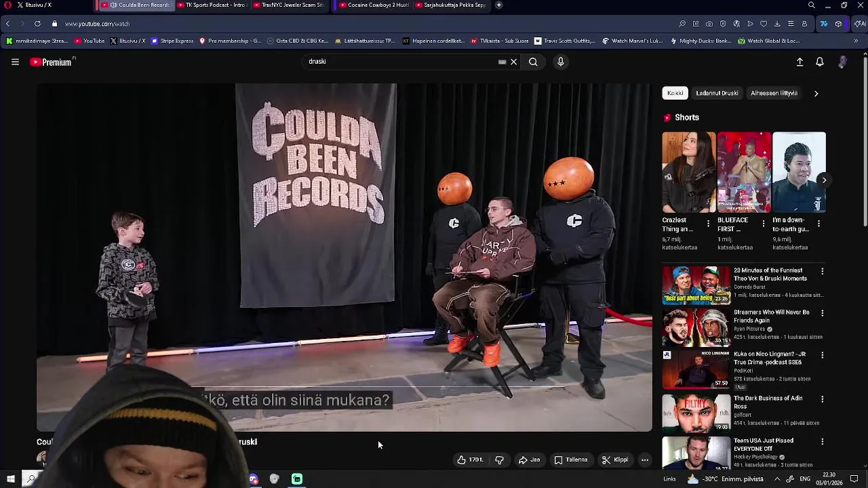
Task: Open the on-screen keyboard icon in search box
Action: coord(502,62)
